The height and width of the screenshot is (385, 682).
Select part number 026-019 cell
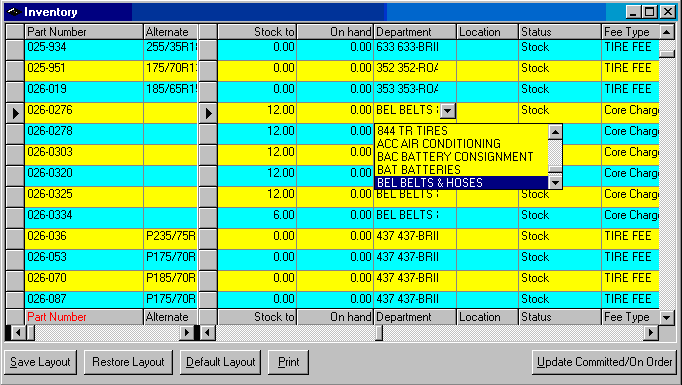[84, 91]
